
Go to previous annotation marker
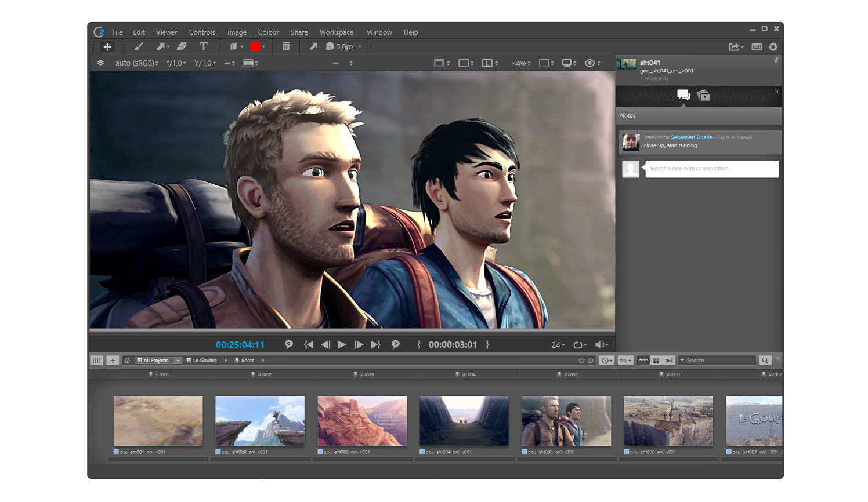pos(289,344)
